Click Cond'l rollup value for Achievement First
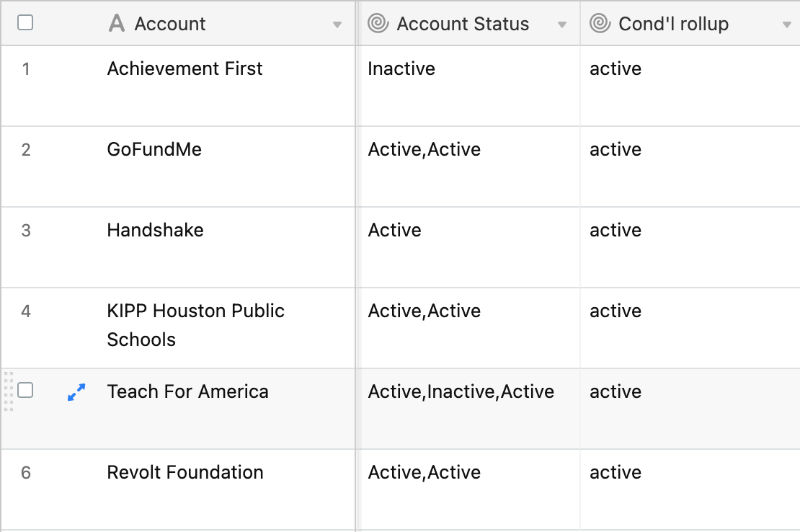This screenshot has height=532, width=800. [x=615, y=69]
